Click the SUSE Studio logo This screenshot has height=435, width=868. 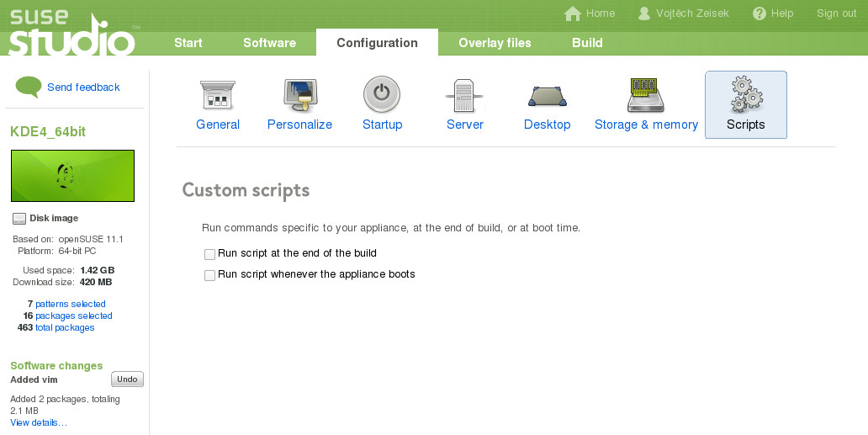[x=72, y=32]
